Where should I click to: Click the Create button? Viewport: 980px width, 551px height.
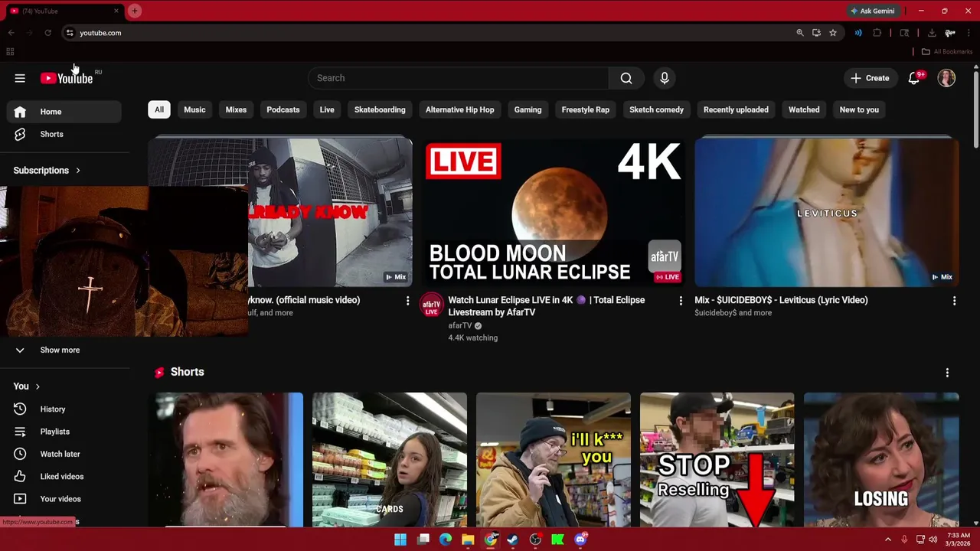click(x=870, y=78)
